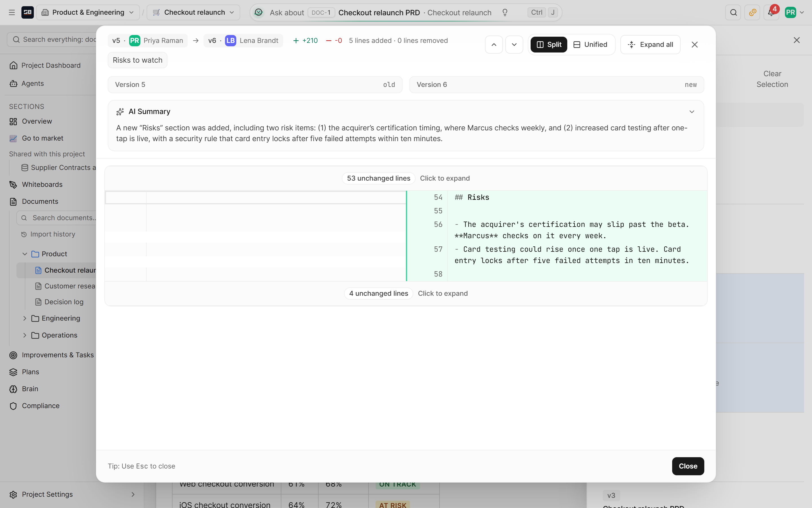The width and height of the screenshot is (812, 508).
Task: Open the Decision log document
Action: point(64,302)
